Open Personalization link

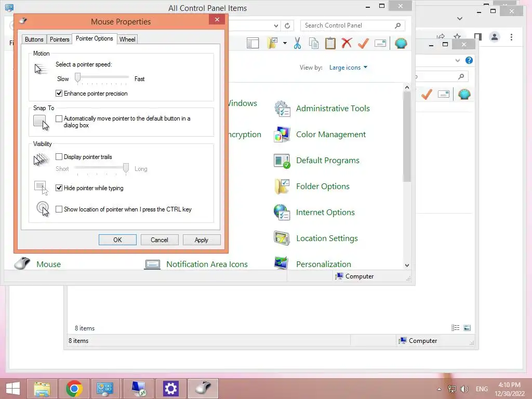tap(323, 264)
